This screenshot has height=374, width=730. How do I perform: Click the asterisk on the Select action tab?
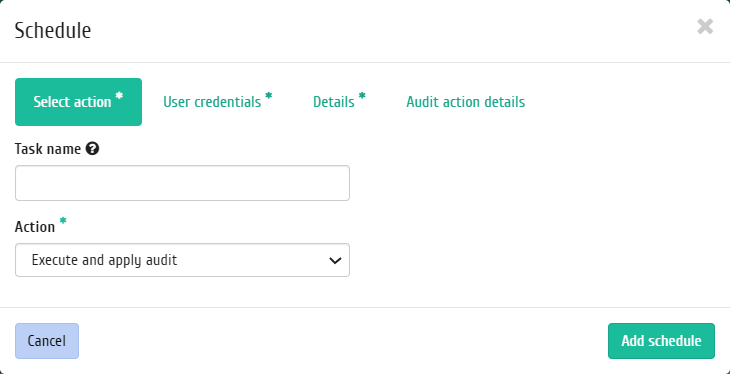pyautogui.click(x=119, y=95)
